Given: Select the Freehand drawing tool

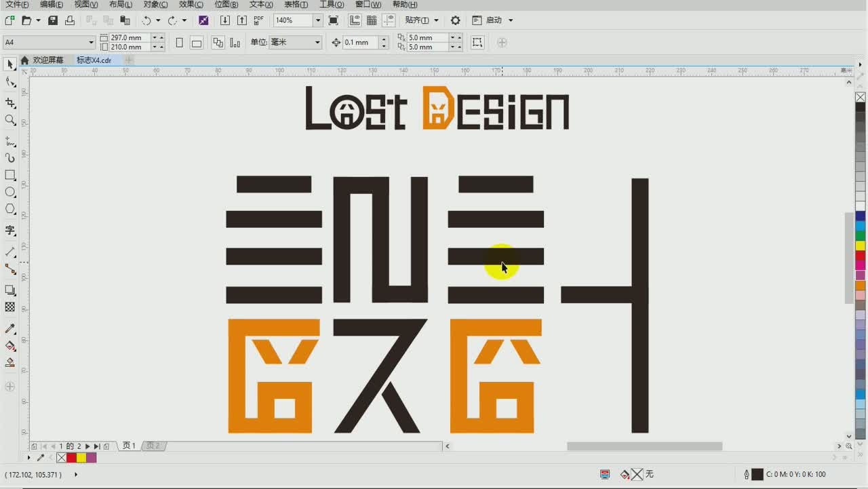Looking at the screenshot, I should (10, 141).
